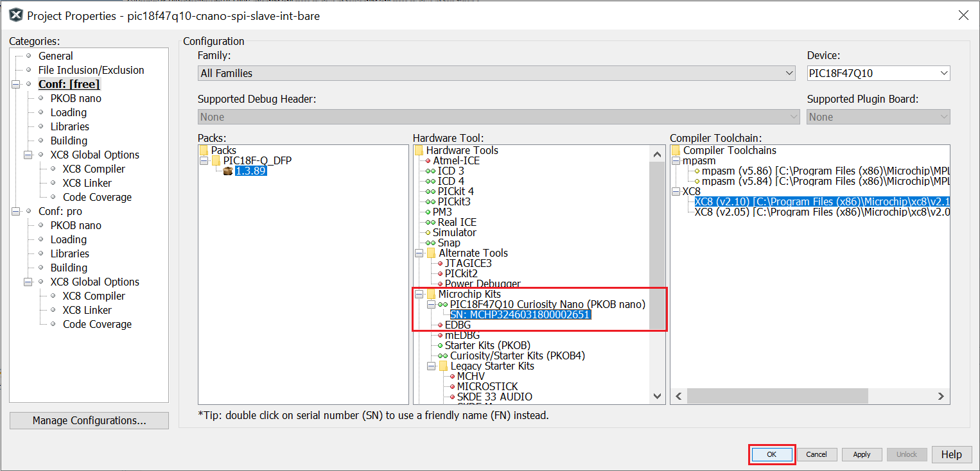Select MICROSTICK legacy kit
The image size is (980, 471).
click(487, 386)
